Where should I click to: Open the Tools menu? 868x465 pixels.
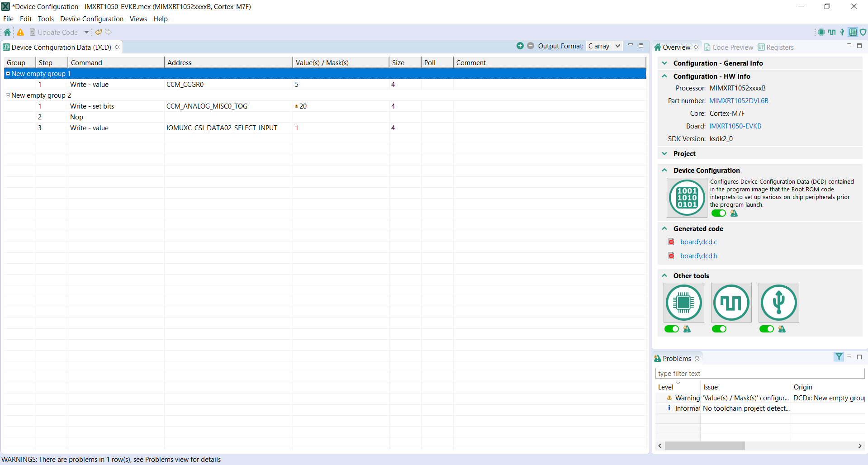click(46, 19)
